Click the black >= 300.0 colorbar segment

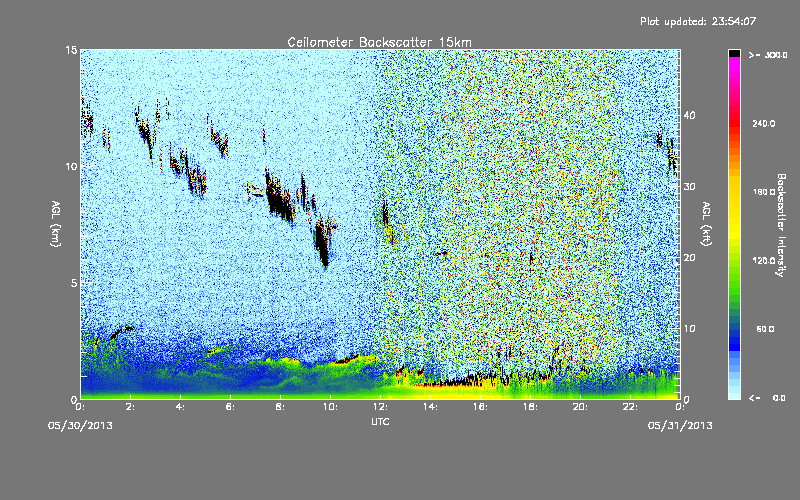[x=734, y=53]
